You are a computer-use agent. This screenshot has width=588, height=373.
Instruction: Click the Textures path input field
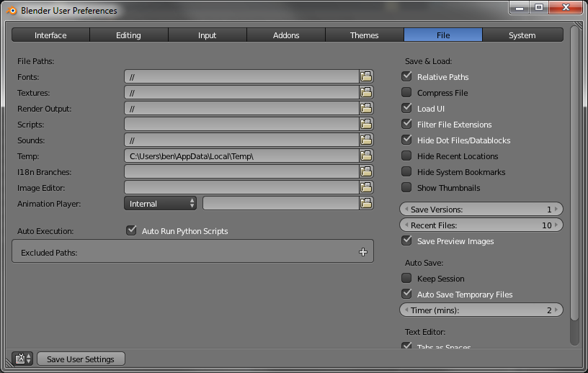241,92
